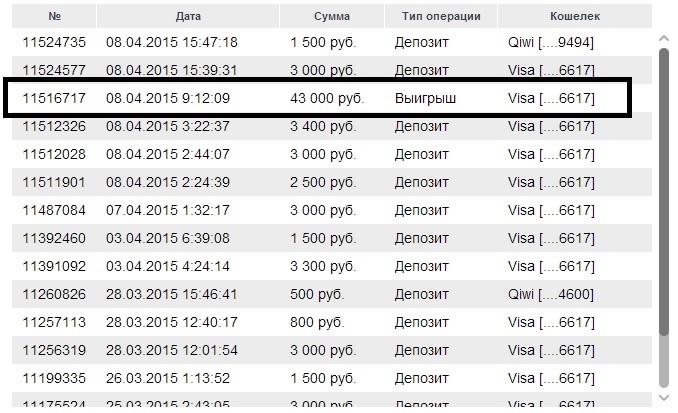The width and height of the screenshot is (678, 413).
Task: Select transaction number 11512326
Action: click(x=54, y=126)
